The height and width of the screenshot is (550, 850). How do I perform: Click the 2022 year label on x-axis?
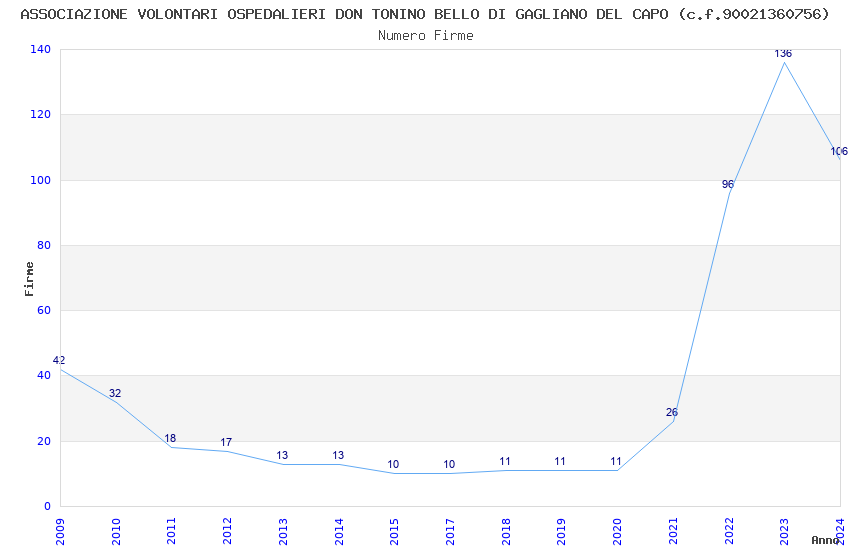click(729, 531)
